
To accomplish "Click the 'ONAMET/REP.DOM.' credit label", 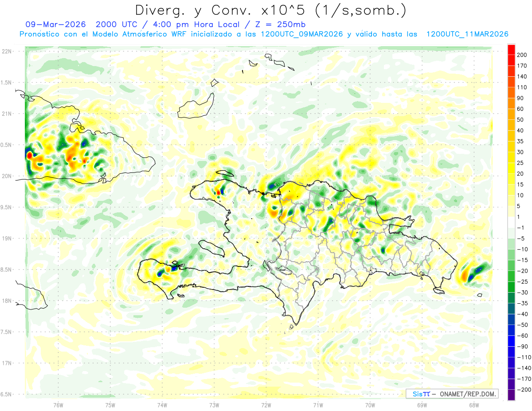I will click(x=467, y=394).
